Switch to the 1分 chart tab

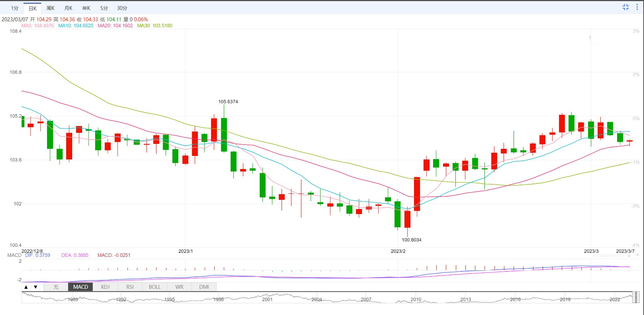(15, 8)
